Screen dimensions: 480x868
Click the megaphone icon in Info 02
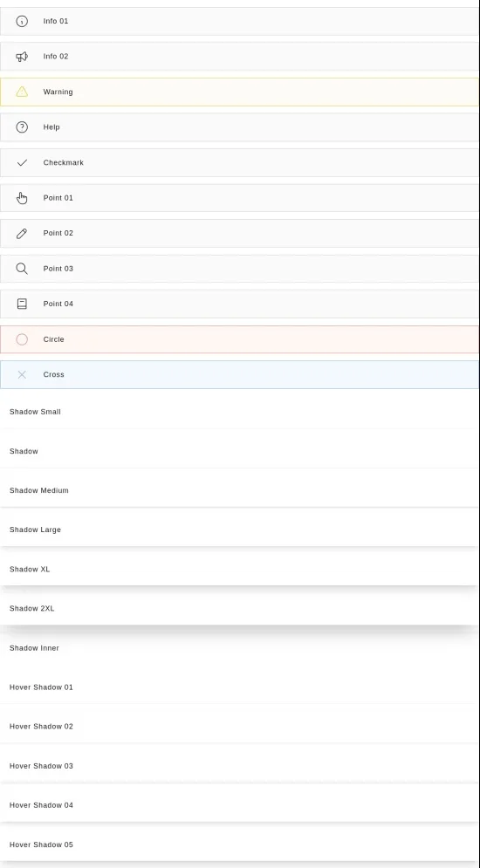22,57
